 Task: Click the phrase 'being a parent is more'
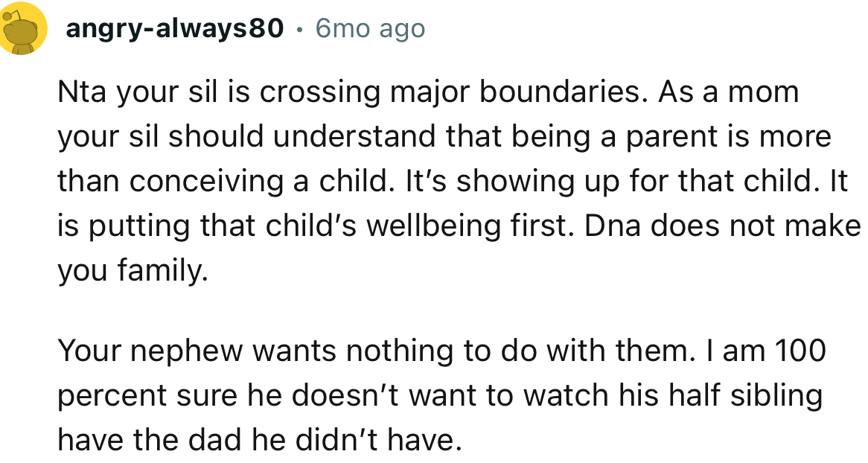671,137
